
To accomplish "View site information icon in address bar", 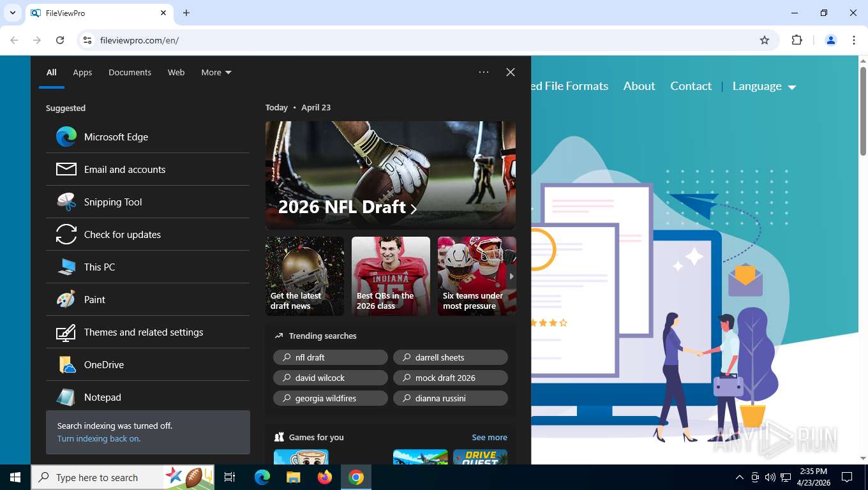I will tap(87, 40).
